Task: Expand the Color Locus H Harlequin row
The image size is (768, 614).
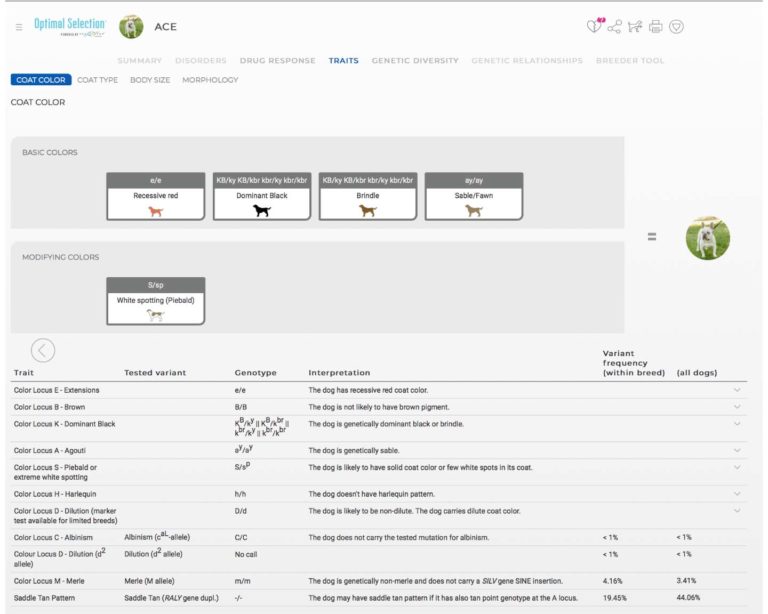Action: pyautogui.click(x=737, y=494)
